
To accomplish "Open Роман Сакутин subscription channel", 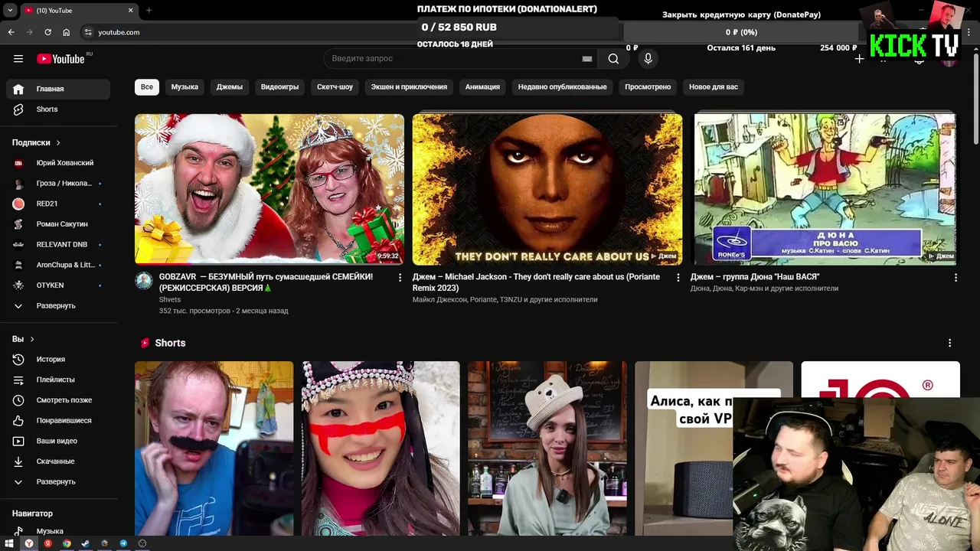I will click(58, 224).
